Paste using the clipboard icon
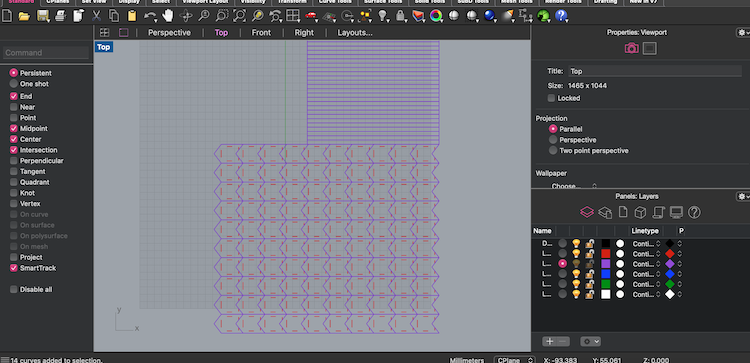 tap(132, 16)
